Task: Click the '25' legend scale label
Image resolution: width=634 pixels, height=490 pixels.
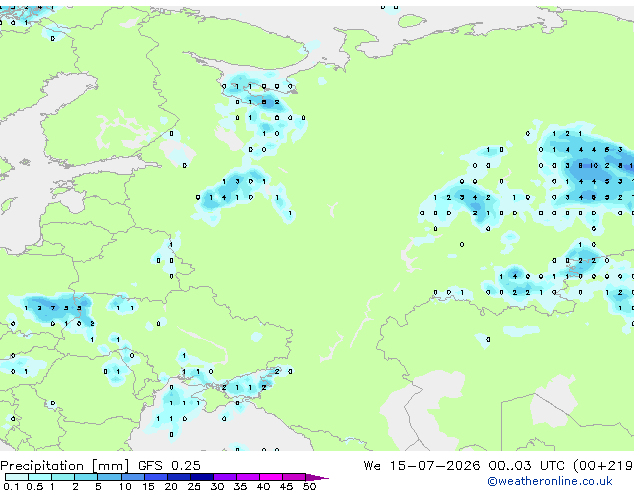Action: point(194,486)
